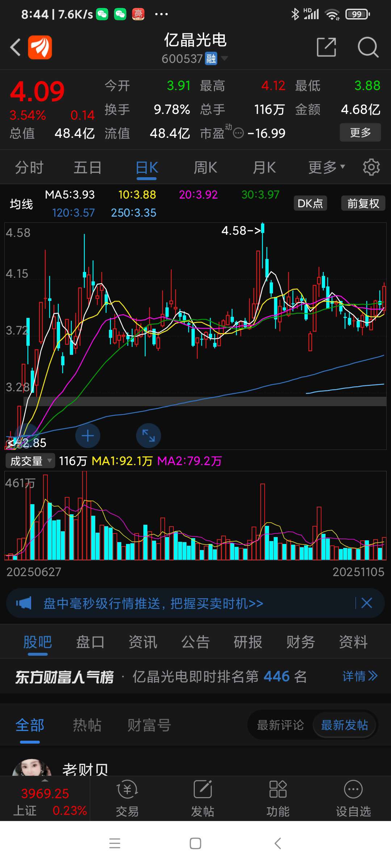Switch sorting to 最新评论
The width and height of the screenshot is (391, 868).
tap(280, 725)
